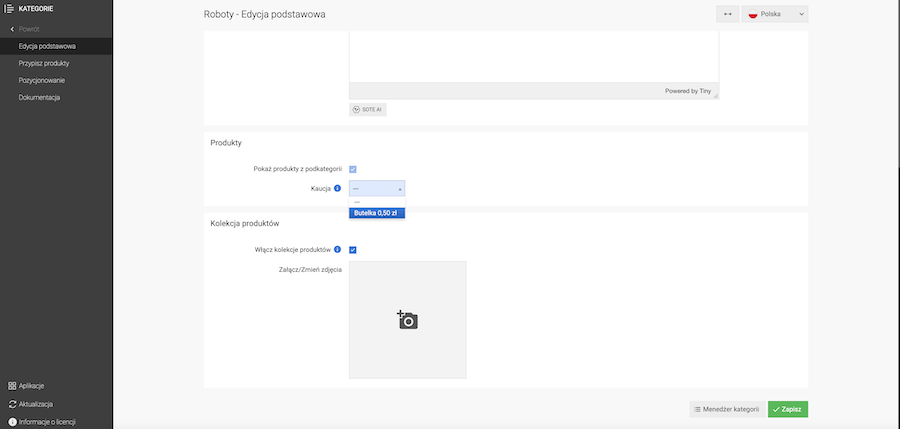Click the camera add-photo icon

tap(407, 320)
